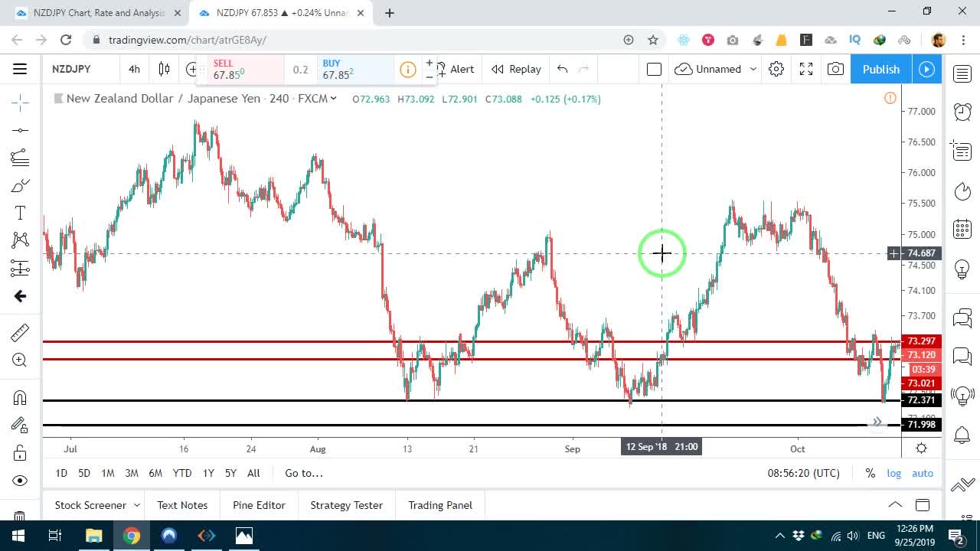Enter fullscreen mode
This screenshot has width=980, height=551.
pos(806,69)
